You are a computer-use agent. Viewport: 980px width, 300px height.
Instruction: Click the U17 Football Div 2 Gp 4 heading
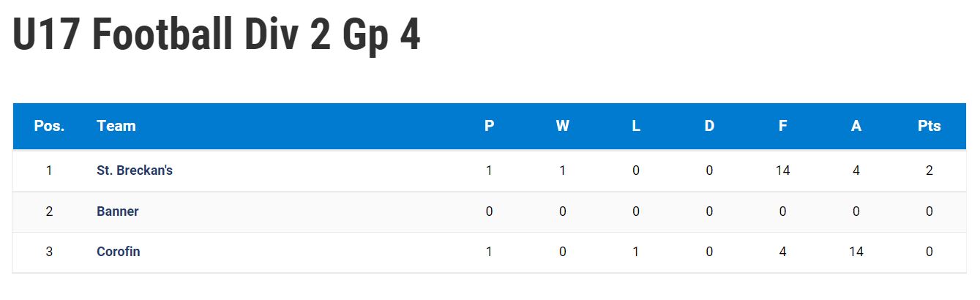coord(217,36)
